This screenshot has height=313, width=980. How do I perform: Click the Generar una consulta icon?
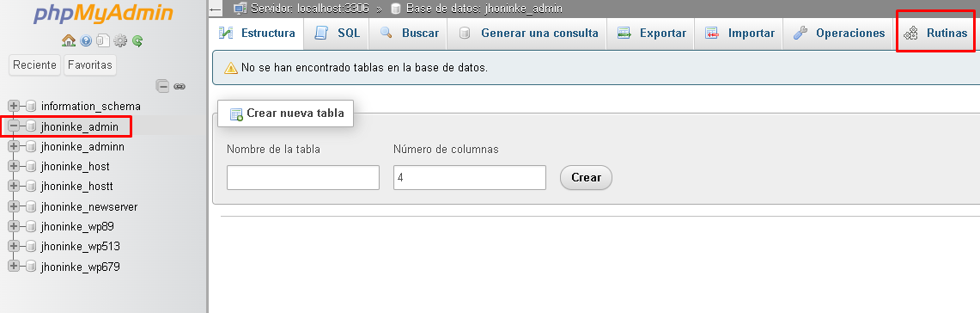(x=465, y=34)
